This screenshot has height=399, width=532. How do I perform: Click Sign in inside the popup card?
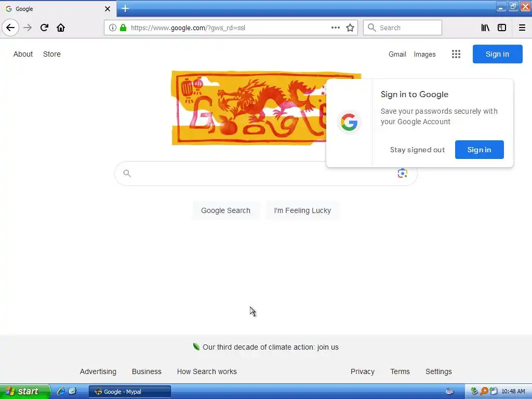tap(479, 150)
